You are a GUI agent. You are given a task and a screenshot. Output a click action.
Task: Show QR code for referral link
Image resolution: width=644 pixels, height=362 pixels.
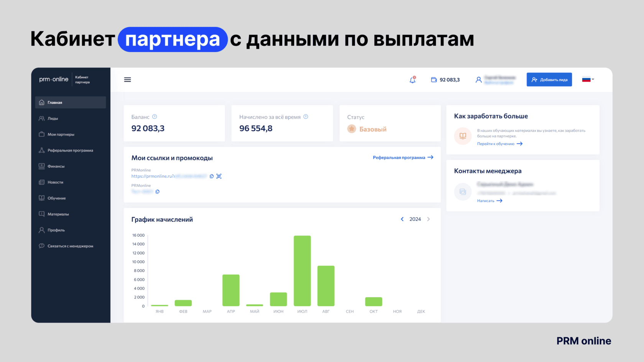pos(219,176)
